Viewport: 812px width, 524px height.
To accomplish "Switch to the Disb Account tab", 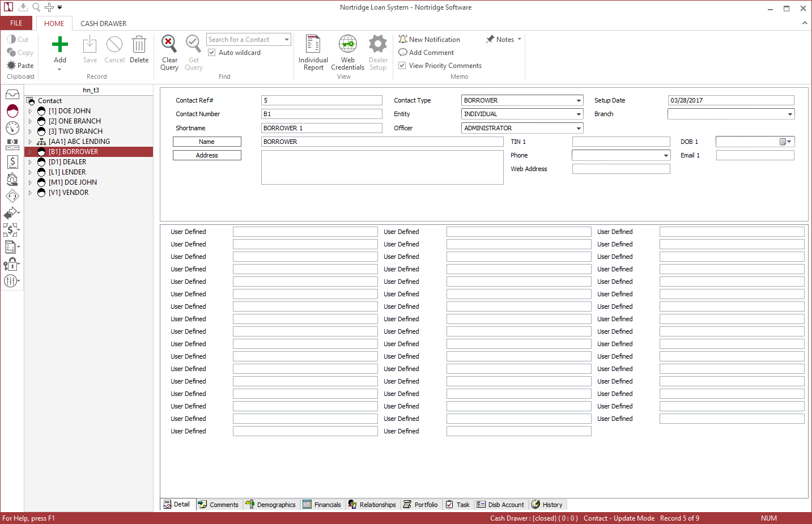I will click(x=500, y=504).
